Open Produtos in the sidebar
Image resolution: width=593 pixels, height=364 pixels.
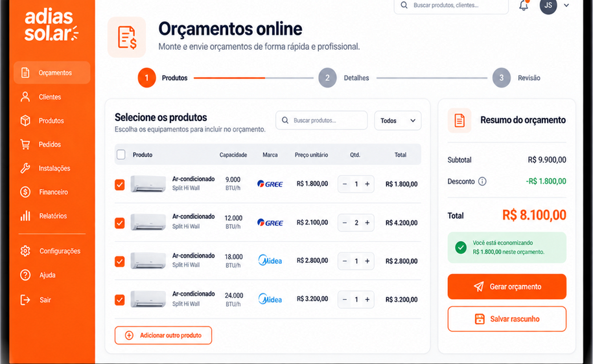click(52, 120)
